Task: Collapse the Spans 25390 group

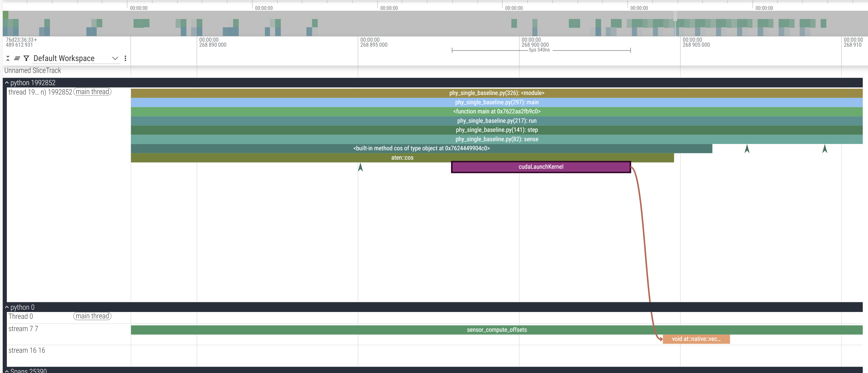Action: point(7,371)
